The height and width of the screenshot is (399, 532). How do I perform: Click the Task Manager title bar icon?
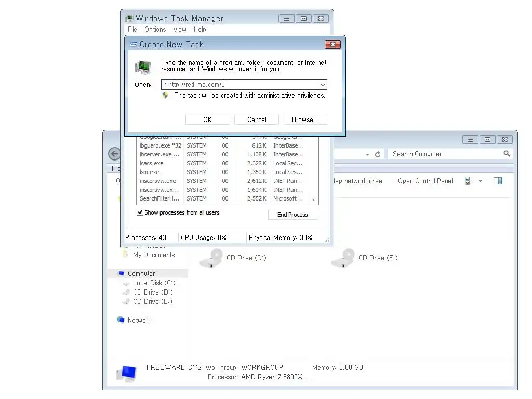(129, 18)
